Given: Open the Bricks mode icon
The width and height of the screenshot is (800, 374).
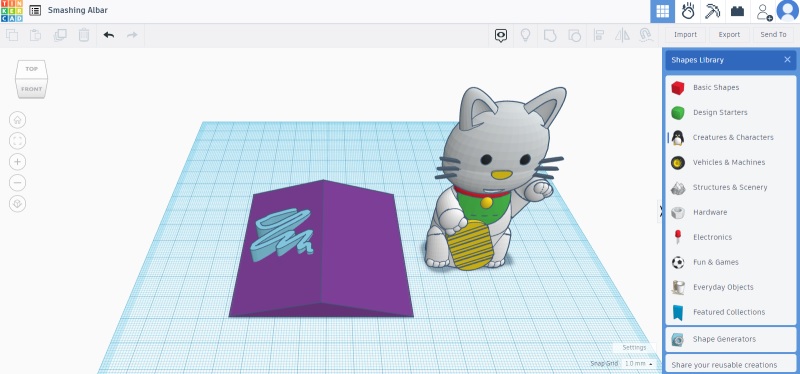Looking at the screenshot, I should pyautogui.click(x=737, y=11).
